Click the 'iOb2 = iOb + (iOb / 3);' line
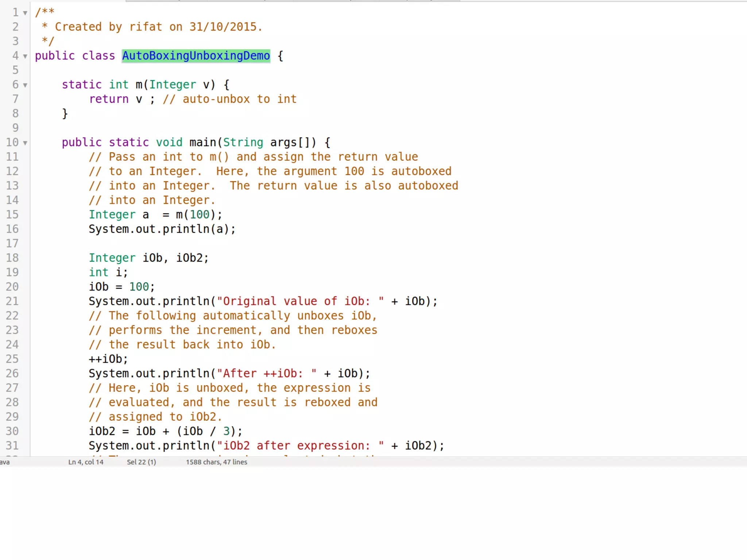The height and width of the screenshot is (560, 747). [165, 431]
